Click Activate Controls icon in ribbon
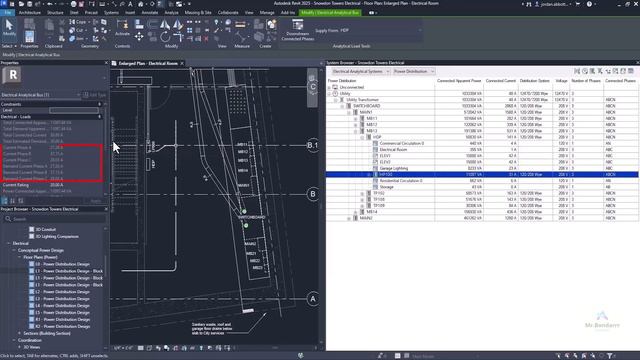The height and width of the screenshot is (360, 640). [x=122, y=26]
